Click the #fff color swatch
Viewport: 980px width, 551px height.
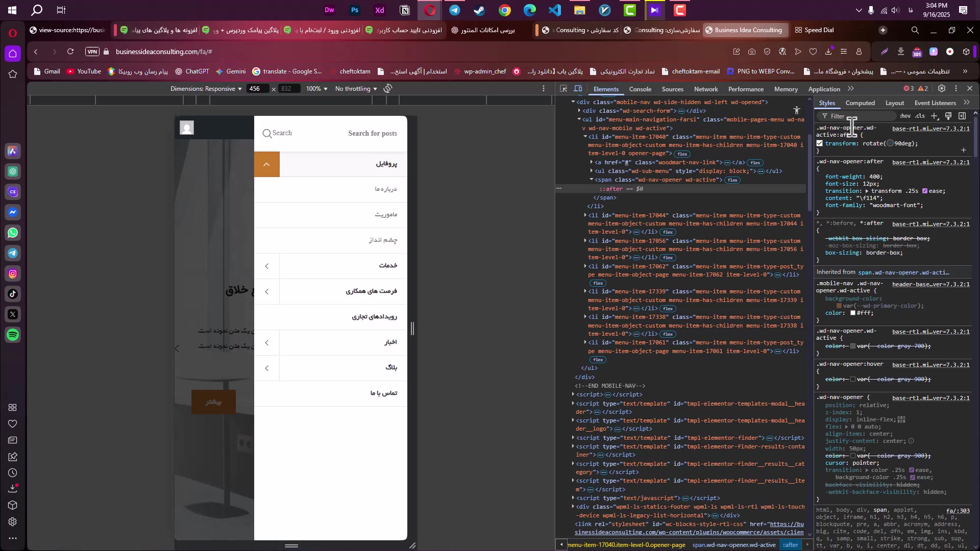(852, 313)
